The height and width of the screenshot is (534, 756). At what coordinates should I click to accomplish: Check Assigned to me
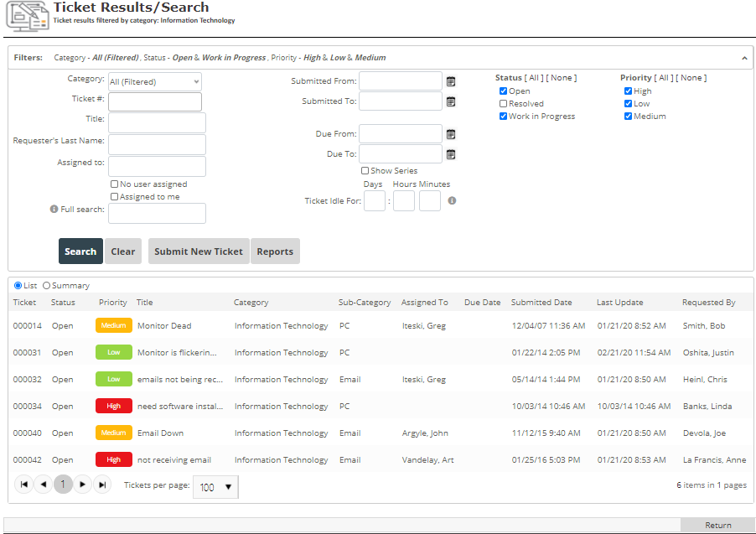tap(114, 196)
